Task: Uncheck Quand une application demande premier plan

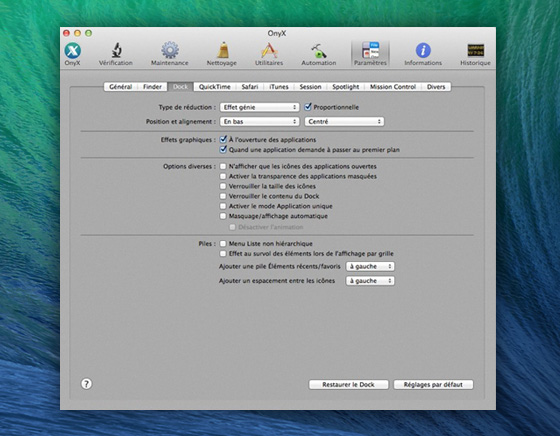Action: click(x=223, y=149)
